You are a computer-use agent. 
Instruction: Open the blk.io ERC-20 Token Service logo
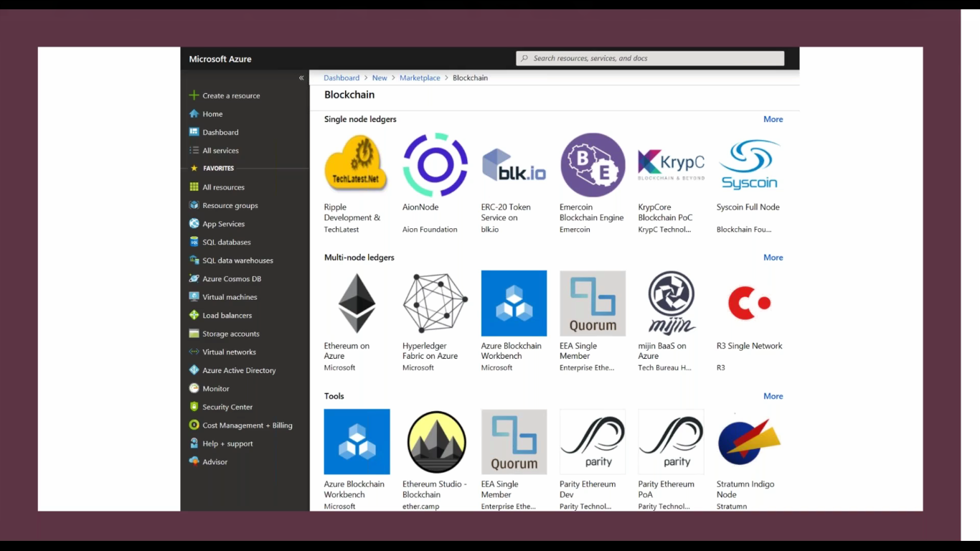tap(514, 164)
